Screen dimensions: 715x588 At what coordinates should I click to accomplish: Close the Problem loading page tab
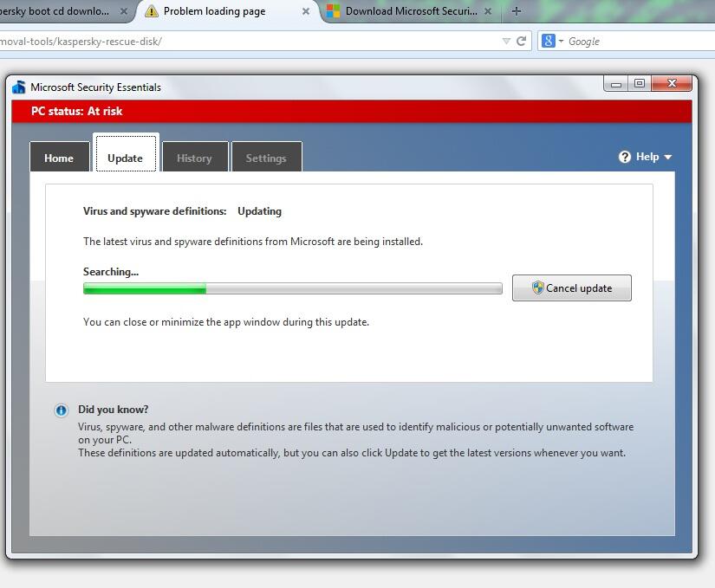pos(306,11)
